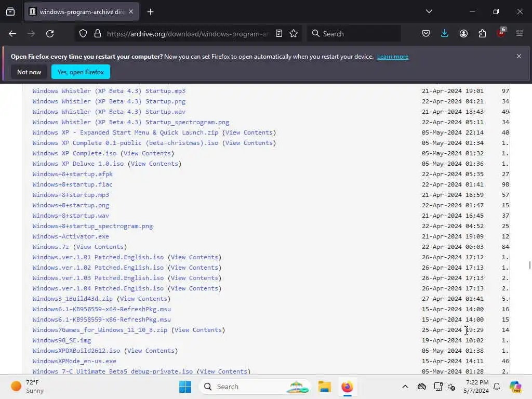Click Firefox icon in taskbar
The width and height of the screenshot is (532, 399).
[x=347, y=387]
